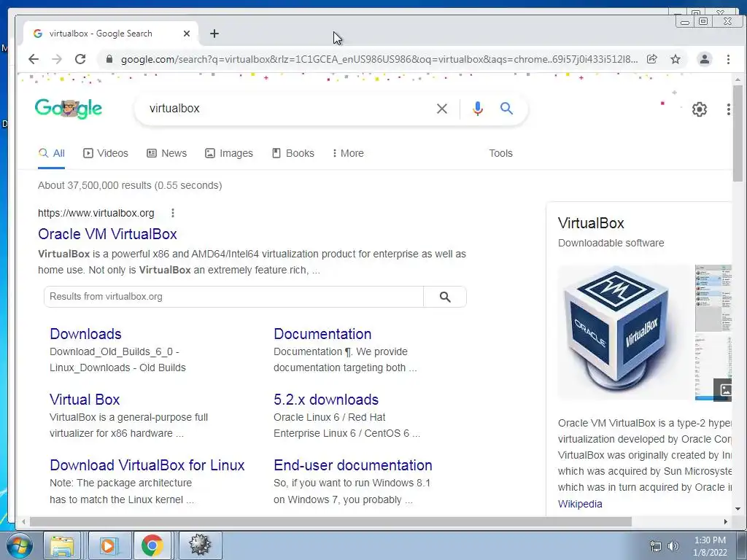Click the https://www.virtualbox.org URL text
This screenshot has height=560, width=747.
tap(96, 213)
